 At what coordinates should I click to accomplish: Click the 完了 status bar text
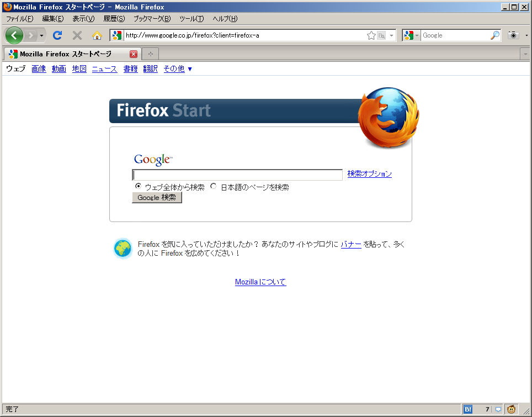click(x=12, y=409)
